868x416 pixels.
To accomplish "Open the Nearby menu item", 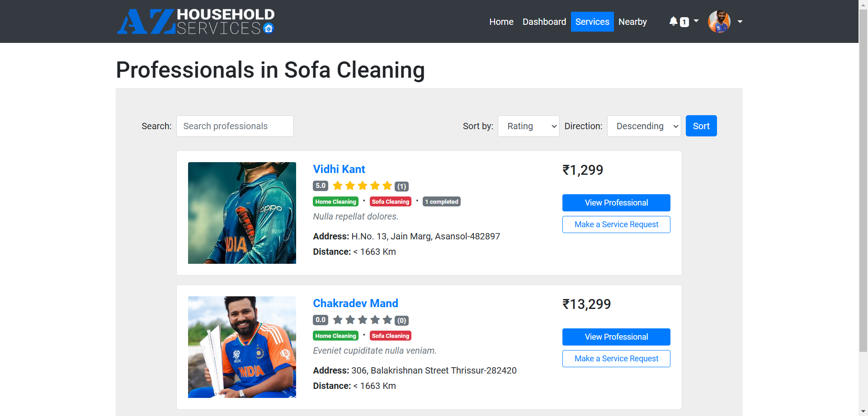I will 632,22.
